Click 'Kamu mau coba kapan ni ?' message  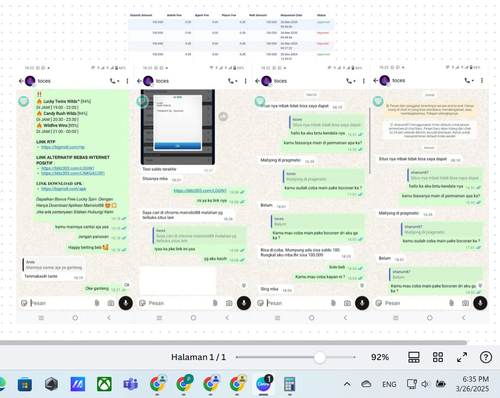tap(329, 277)
